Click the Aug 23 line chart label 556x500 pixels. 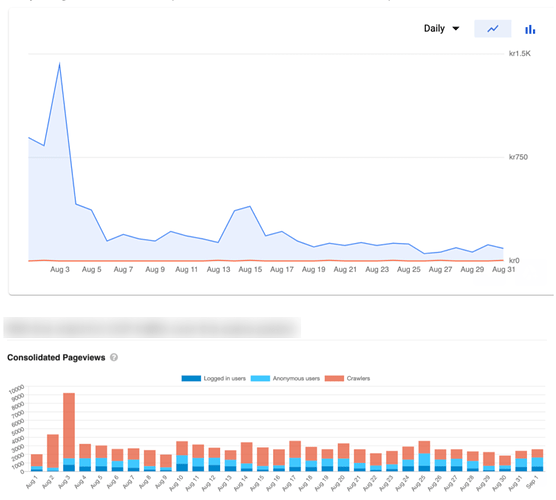coord(377,270)
